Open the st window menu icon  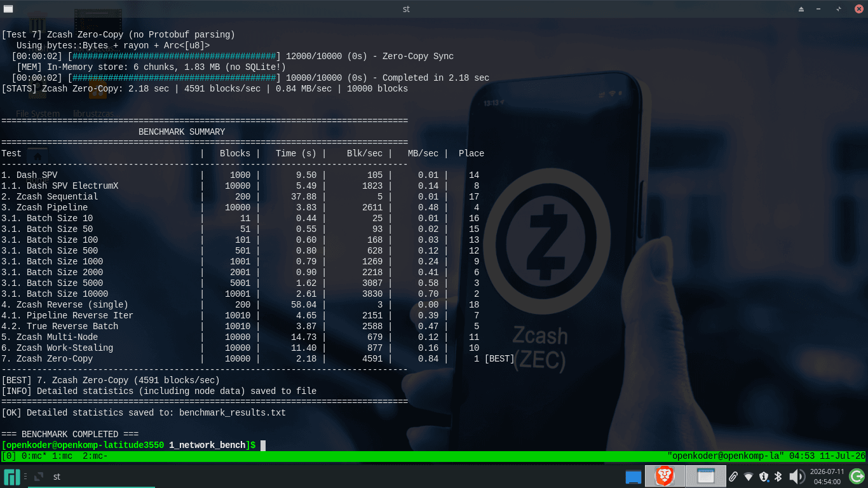[x=8, y=8]
